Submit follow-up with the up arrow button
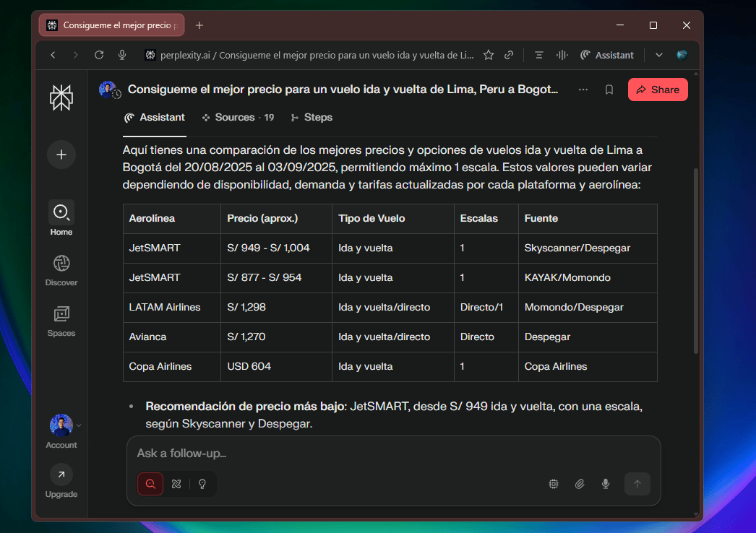The image size is (756, 533). tap(637, 484)
